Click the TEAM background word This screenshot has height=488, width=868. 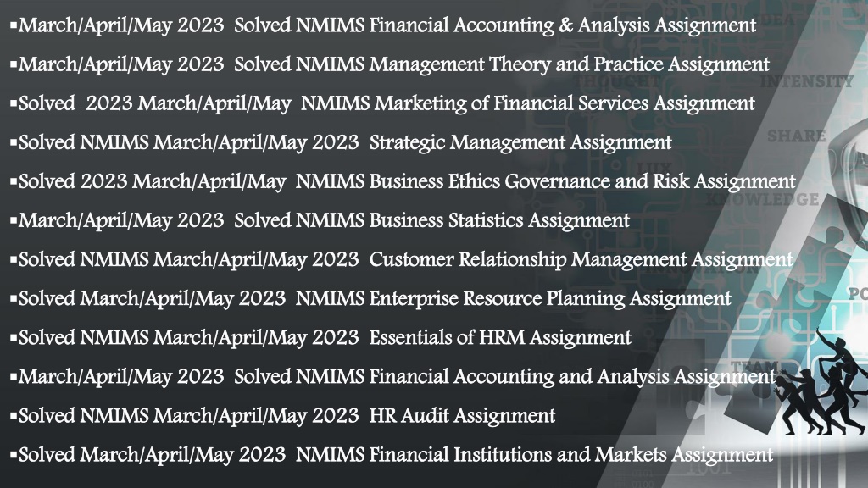[x=755, y=367]
